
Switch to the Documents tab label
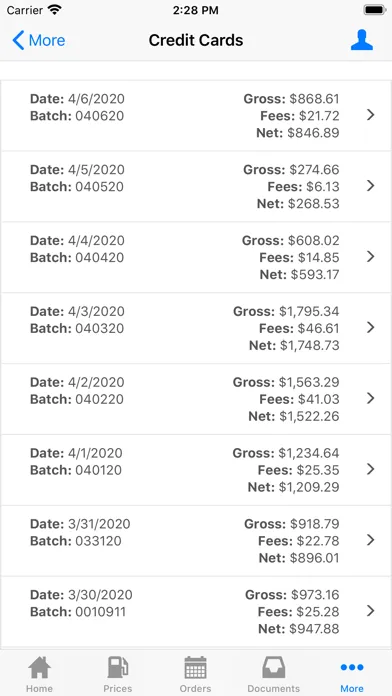pyautogui.click(x=274, y=688)
